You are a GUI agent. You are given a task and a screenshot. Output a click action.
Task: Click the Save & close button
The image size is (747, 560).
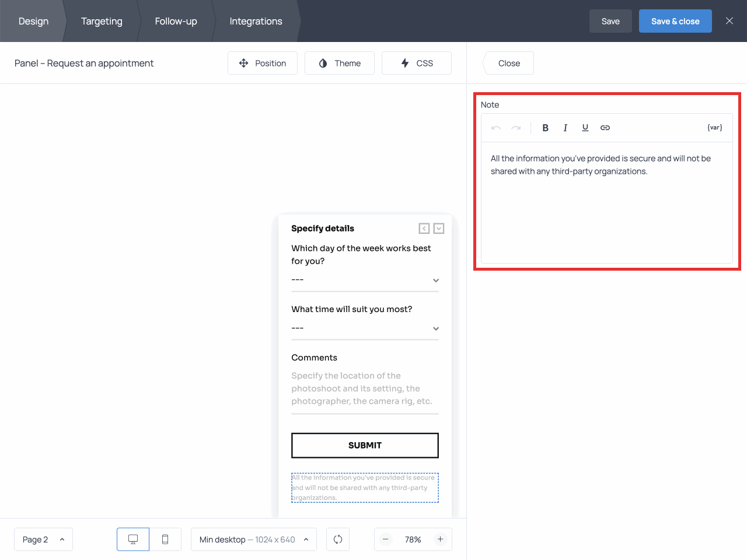coord(675,21)
